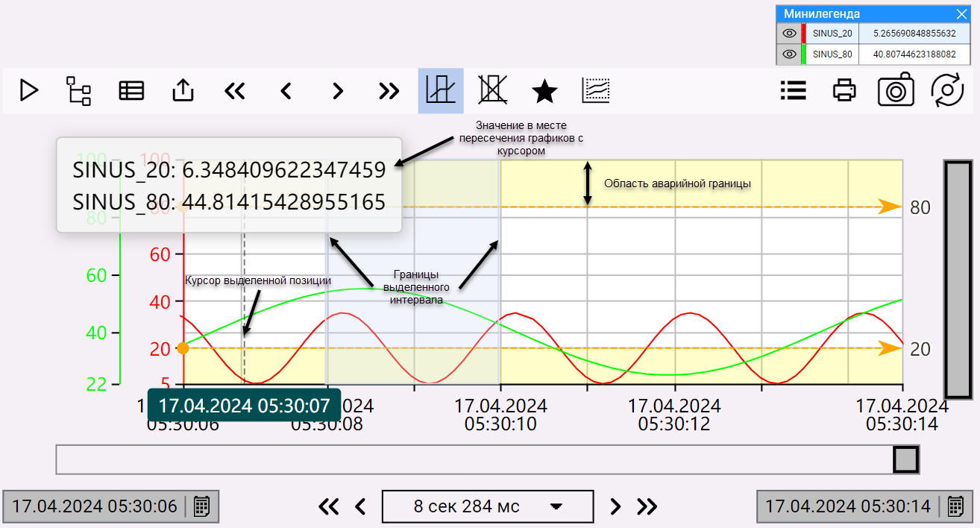Click the horizontal scrollbar thumb
Screen dimensions: 980x528
click(x=906, y=459)
